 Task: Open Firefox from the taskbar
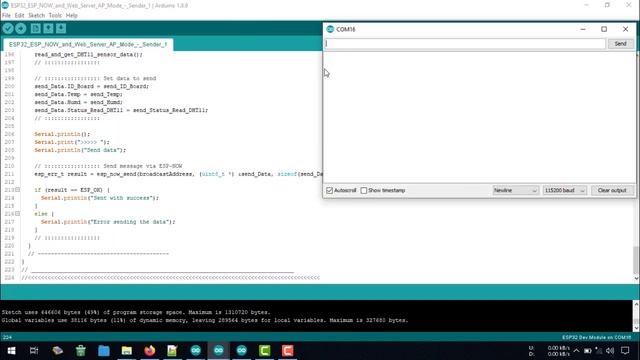click(x=149, y=351)
